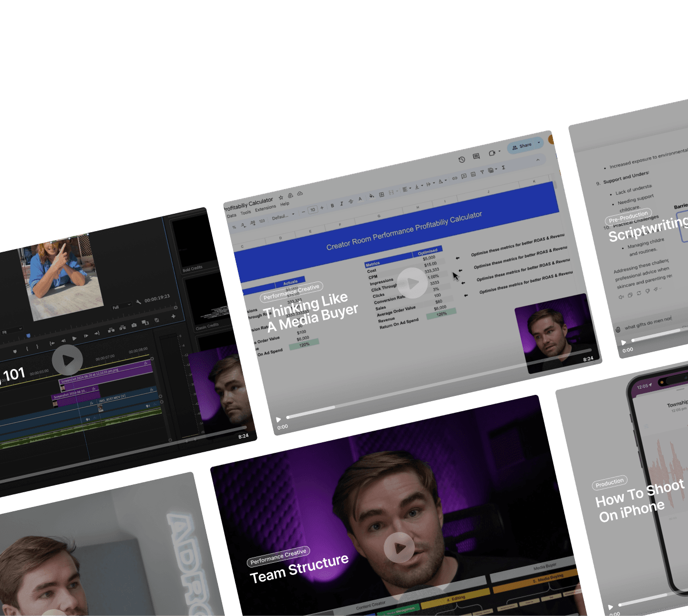Toggle strikethrough in the spreadsheet toolbar

tap(351, 201)
